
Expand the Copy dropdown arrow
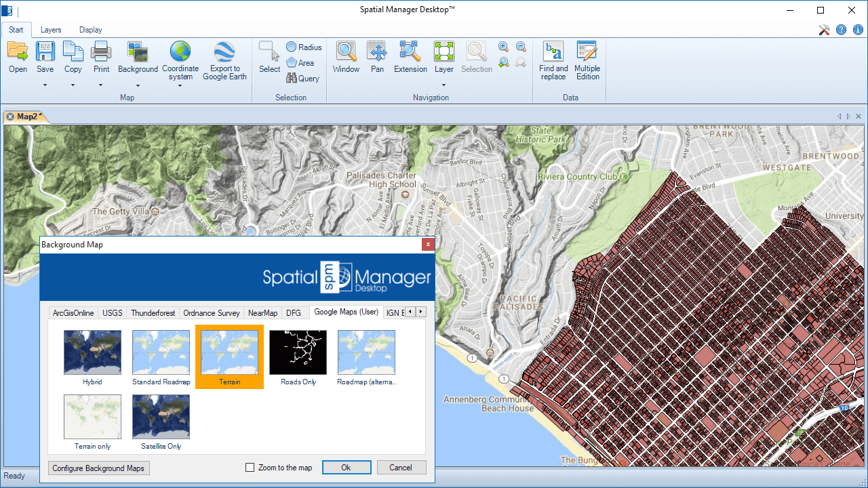pyautogui.click(x=73, y=85)
